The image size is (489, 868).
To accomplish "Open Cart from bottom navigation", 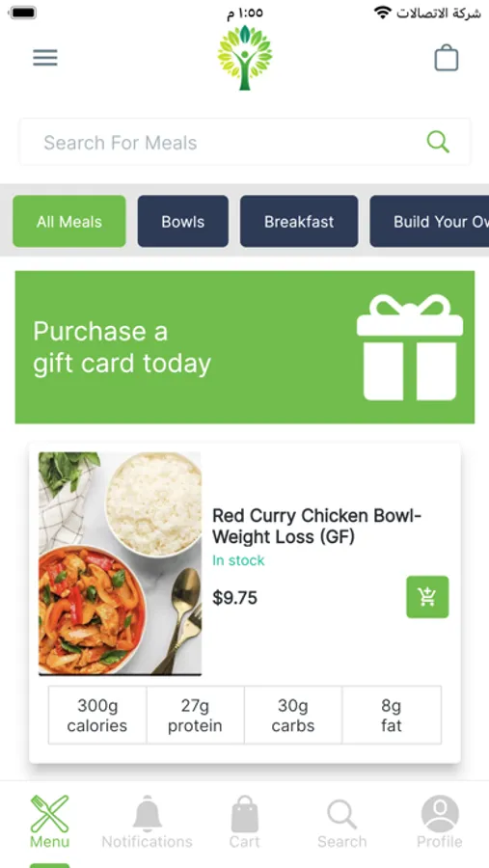I will point(244,822).
